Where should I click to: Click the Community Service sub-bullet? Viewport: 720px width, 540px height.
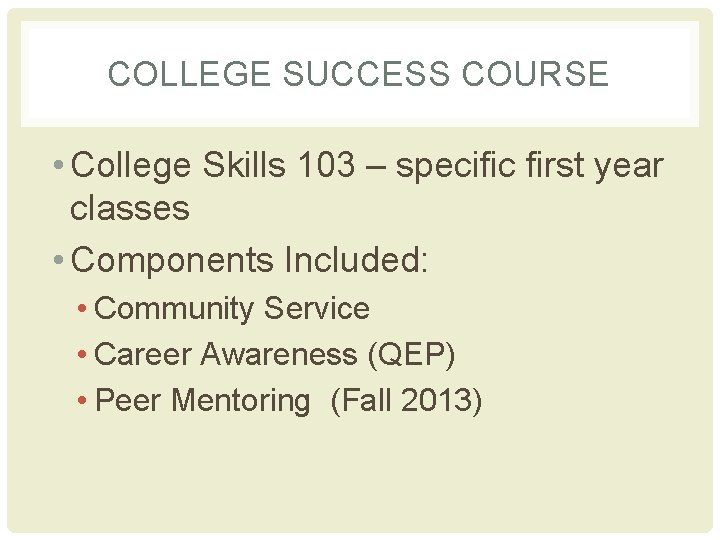coord(231,309)
